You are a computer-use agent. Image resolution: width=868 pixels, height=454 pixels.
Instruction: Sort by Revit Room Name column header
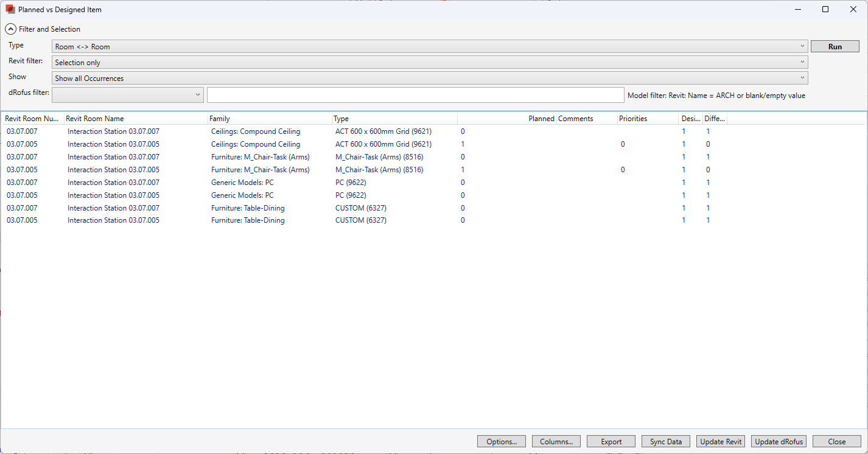click(x=135, y=119)
